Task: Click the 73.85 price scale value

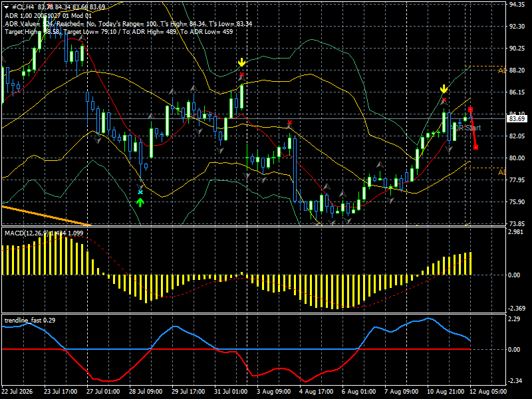Action: pos(517,223)
